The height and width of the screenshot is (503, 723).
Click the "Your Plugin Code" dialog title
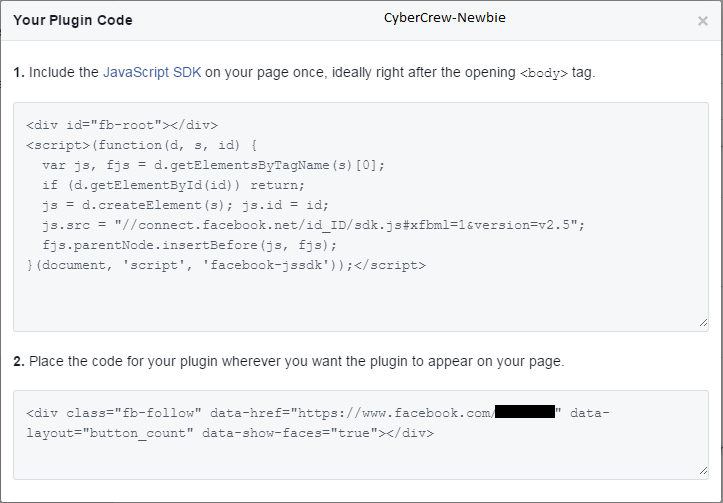point(73,20)
